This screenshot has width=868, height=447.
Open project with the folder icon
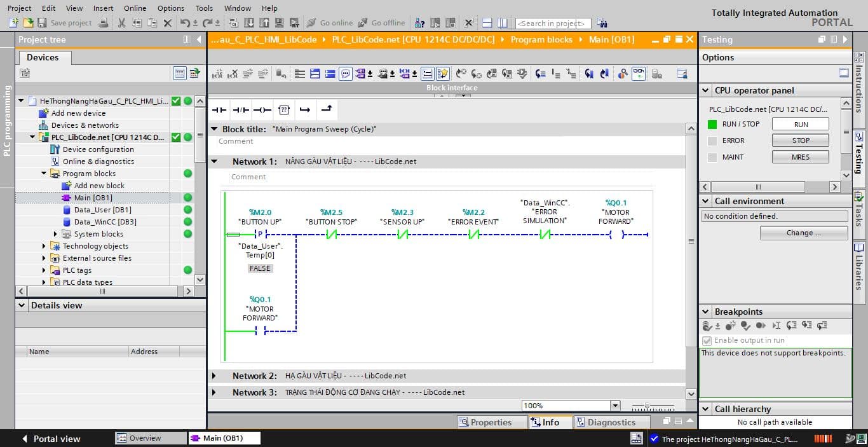pos(28,23)
